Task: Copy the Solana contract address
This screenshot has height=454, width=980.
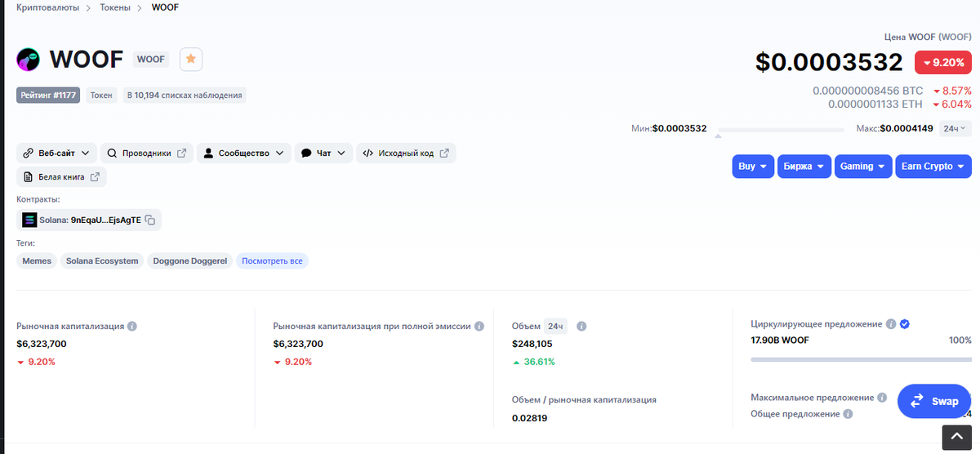Action: click(x=150, y=220)
